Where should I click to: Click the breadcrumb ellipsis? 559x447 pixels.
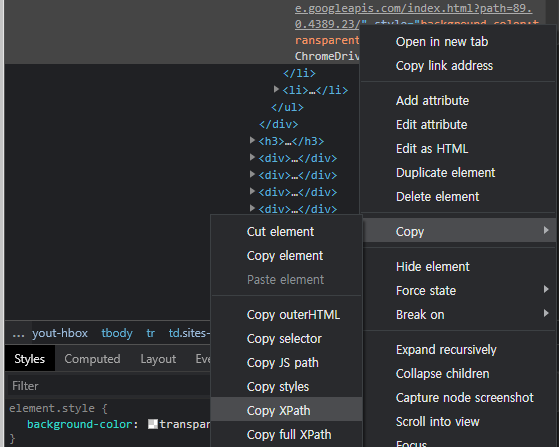[x=18, y=334]
